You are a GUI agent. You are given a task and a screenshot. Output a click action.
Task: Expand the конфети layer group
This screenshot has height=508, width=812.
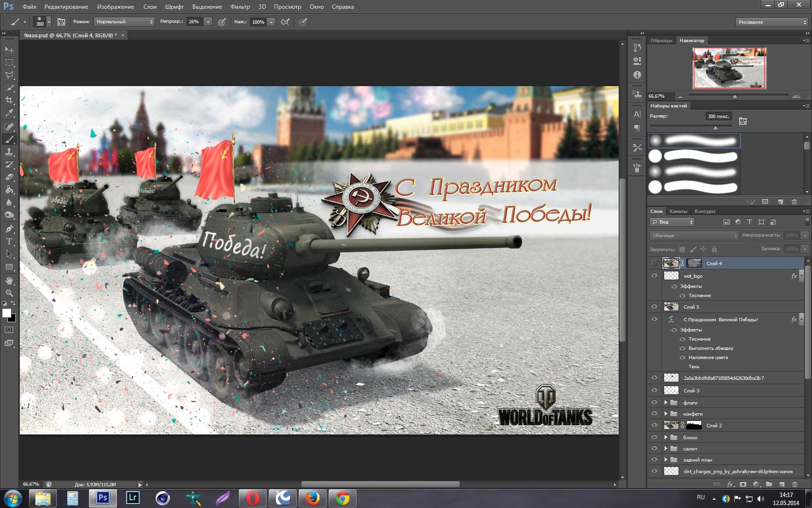click(666, 413)
